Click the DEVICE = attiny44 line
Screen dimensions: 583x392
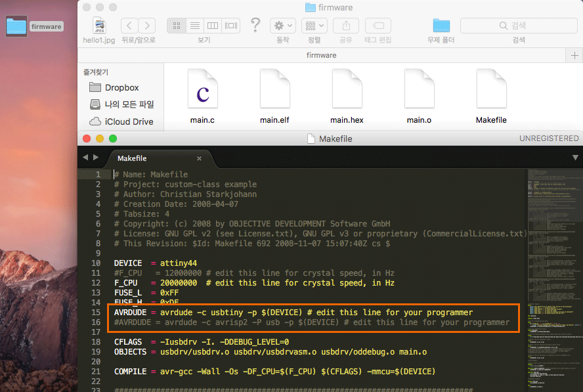coord(156,263)
